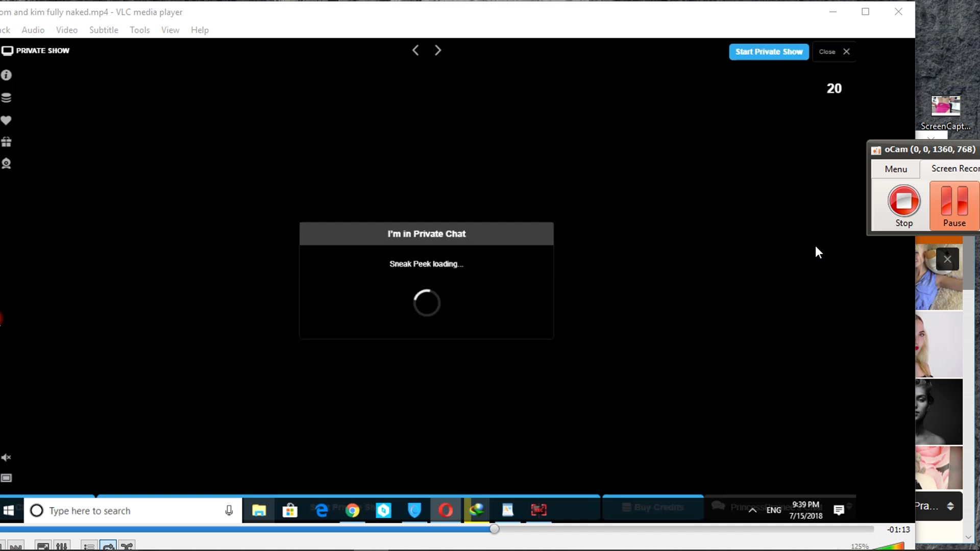Click the webcam icon in sidebar

[6, 164]
